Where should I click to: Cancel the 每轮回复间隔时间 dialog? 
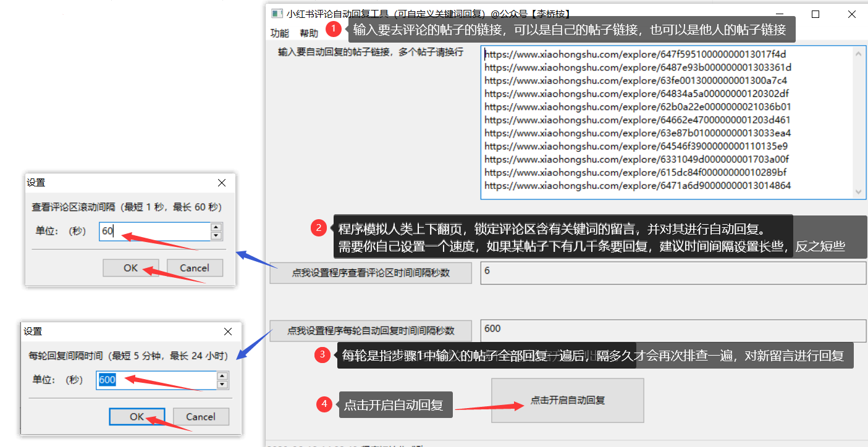coord(201,417)
